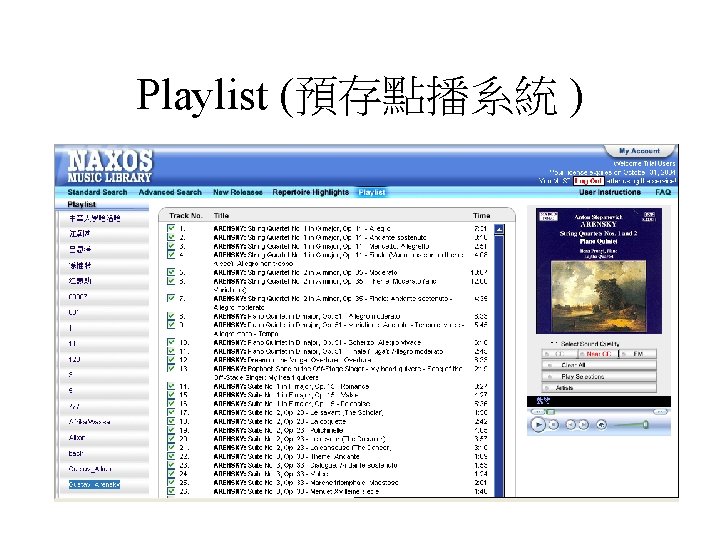Uncheck track 1 String Quartet No. 1 checkbox
The height and width of the screenshot is (540, 720).
pos(171,228)
